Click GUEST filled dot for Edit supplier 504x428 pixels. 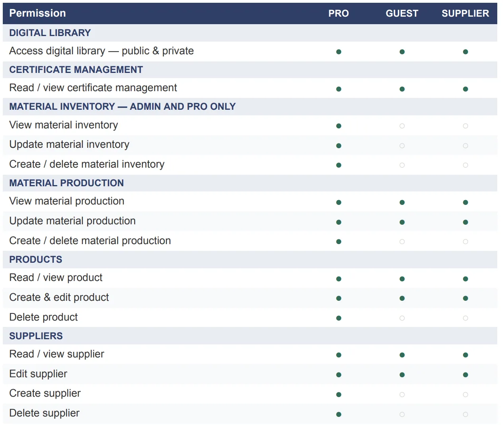pyautogui.click(x=402, y=375)
